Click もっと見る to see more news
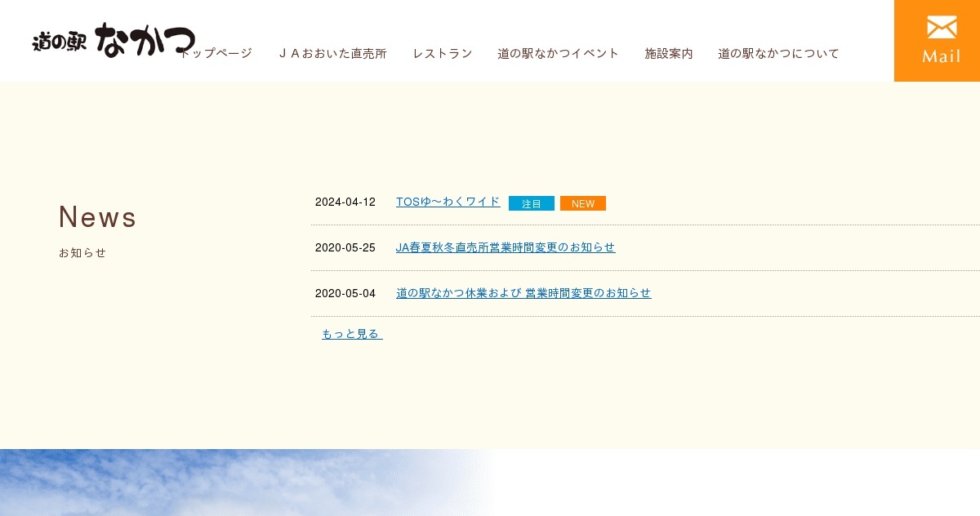The width and height of the screenshot is (980, 516). coord(351,334)
